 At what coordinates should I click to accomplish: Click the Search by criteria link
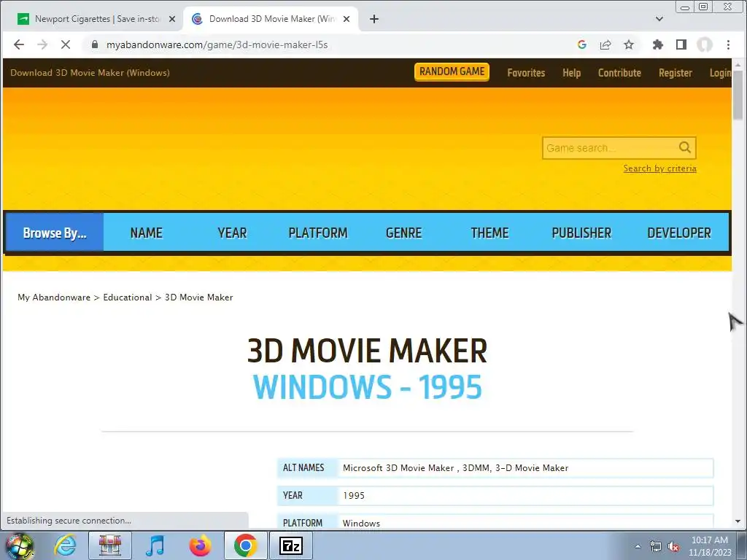tap(659, 168)
